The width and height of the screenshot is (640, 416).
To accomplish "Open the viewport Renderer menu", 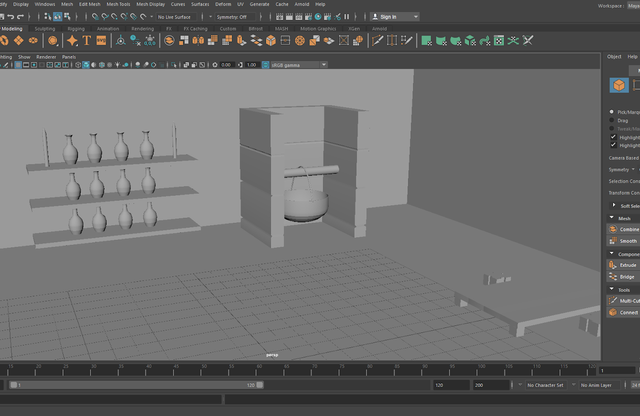I will pyautogui.click(x=46, y=57).
